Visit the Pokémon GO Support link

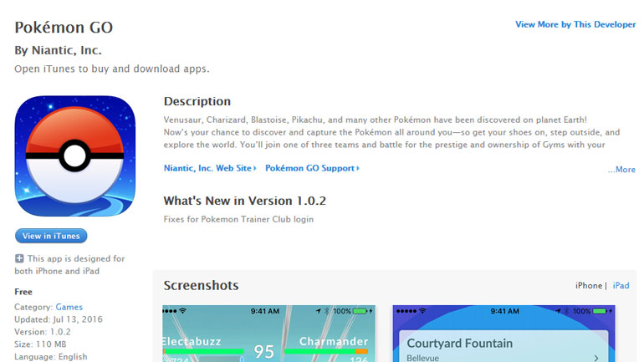point(309,168)
